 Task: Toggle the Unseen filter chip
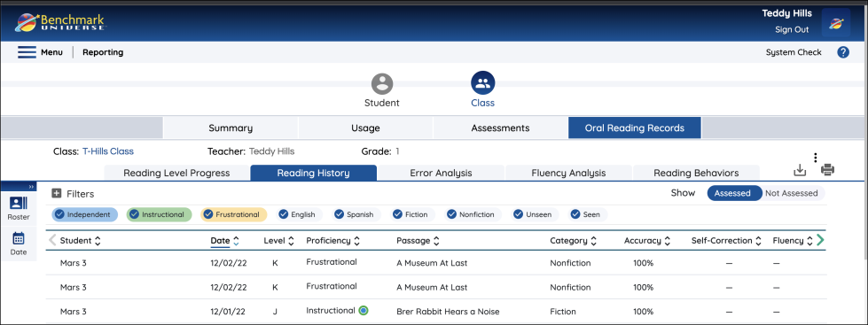536,214
